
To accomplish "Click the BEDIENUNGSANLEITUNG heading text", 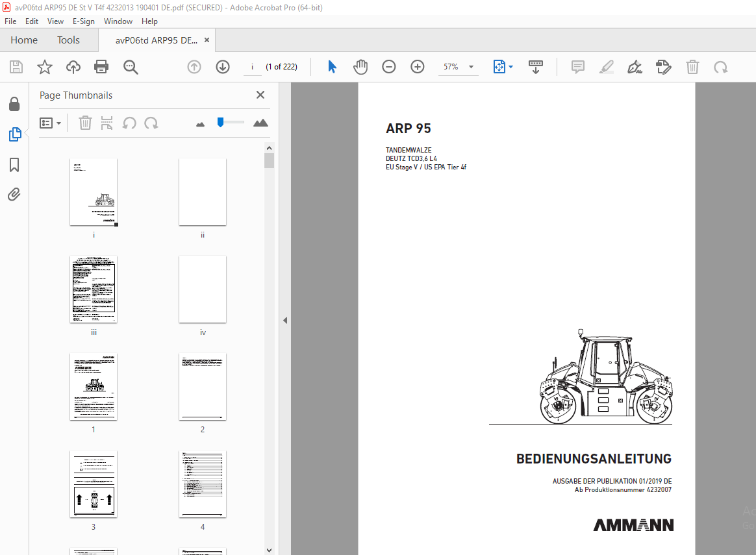I will click(594, 459).
